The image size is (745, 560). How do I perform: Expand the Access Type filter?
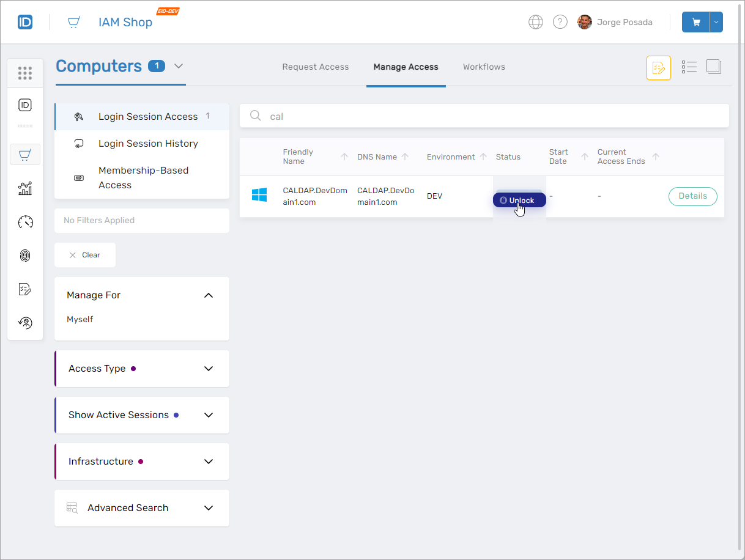click(208, 369)
